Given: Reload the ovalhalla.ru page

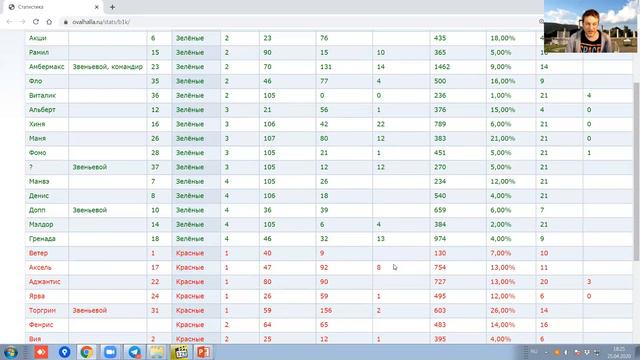Looking at the screenshot, I should tap(36, 22).
